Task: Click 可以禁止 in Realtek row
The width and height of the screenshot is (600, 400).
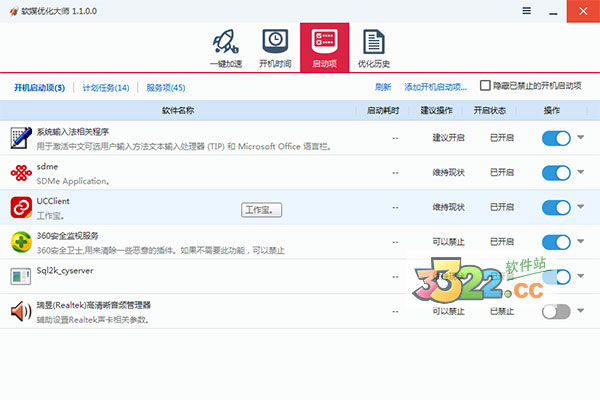Action: (448, 311)
